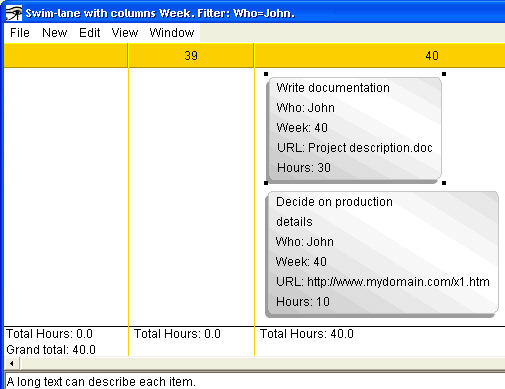The height and width of the screenshot is (389, 505).
Task: Open the Edit menu
Action: pyautogui.click(x=90, y=33)
